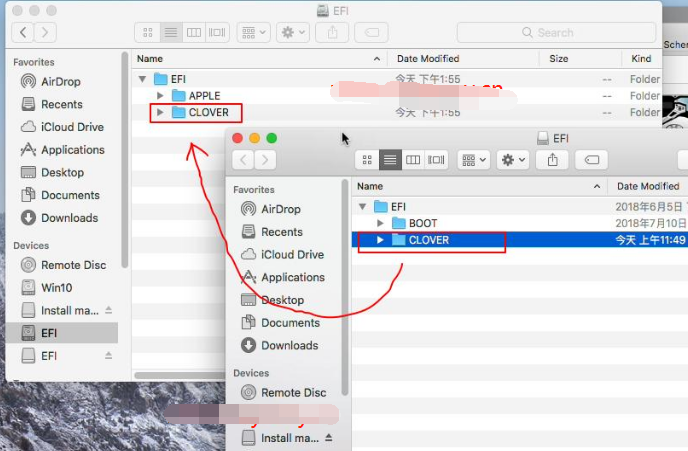Click Edit Tags button in front window
This screenshot has width=688, height=451.
coord(591,159)
